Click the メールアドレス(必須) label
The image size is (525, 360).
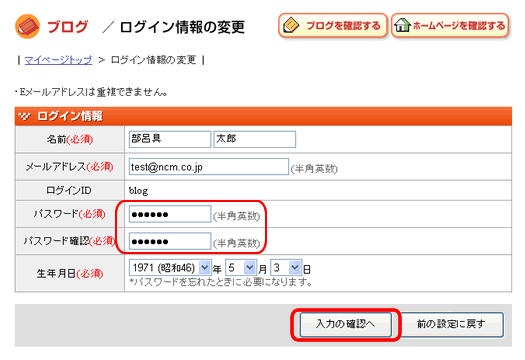tap(70, 167)
